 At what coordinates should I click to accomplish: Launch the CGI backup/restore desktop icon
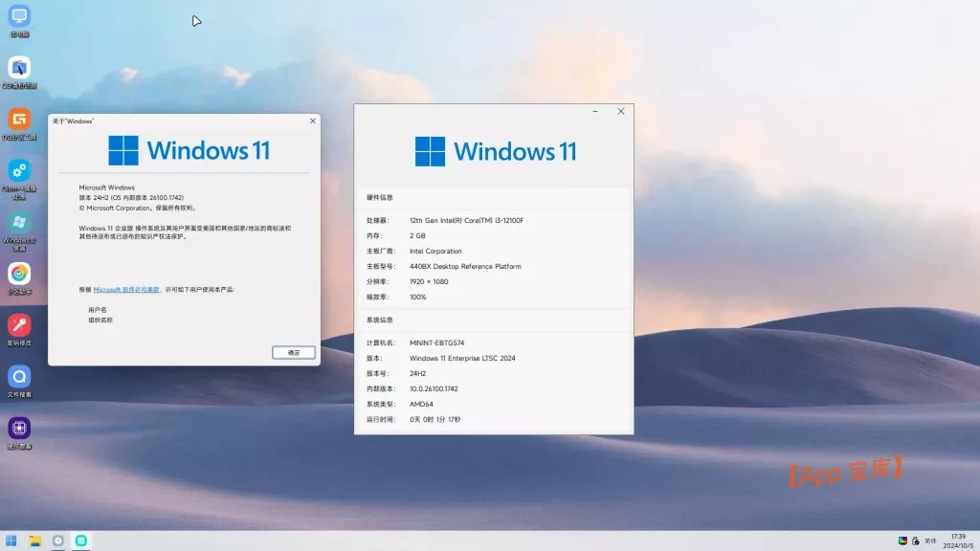tap(19, 68)
